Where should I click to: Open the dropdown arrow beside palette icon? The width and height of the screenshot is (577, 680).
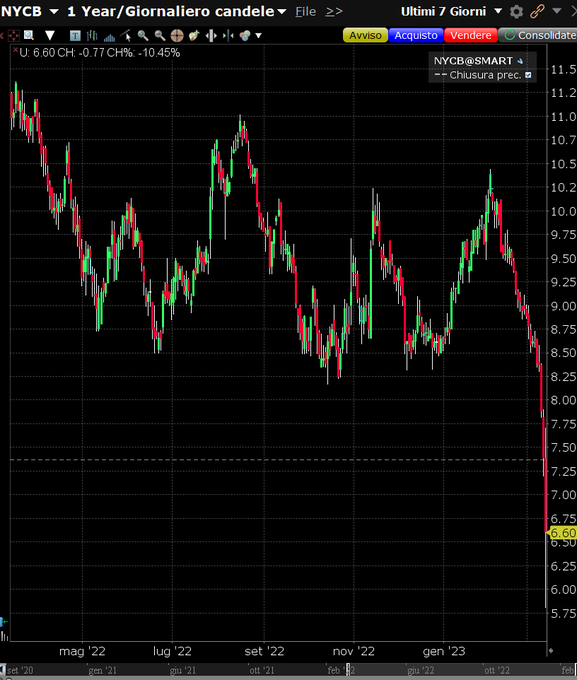click(259, 36)
